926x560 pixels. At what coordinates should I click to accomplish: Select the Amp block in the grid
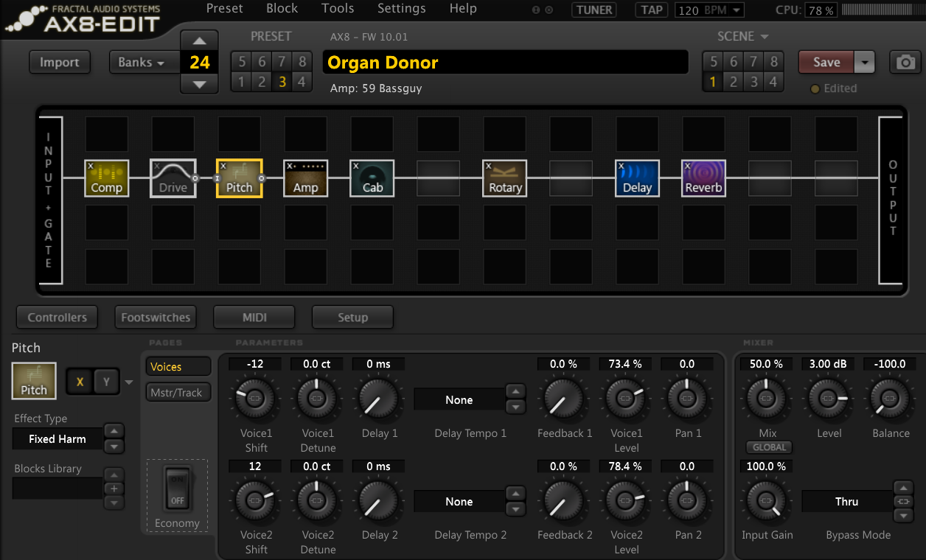pos(306,178)
